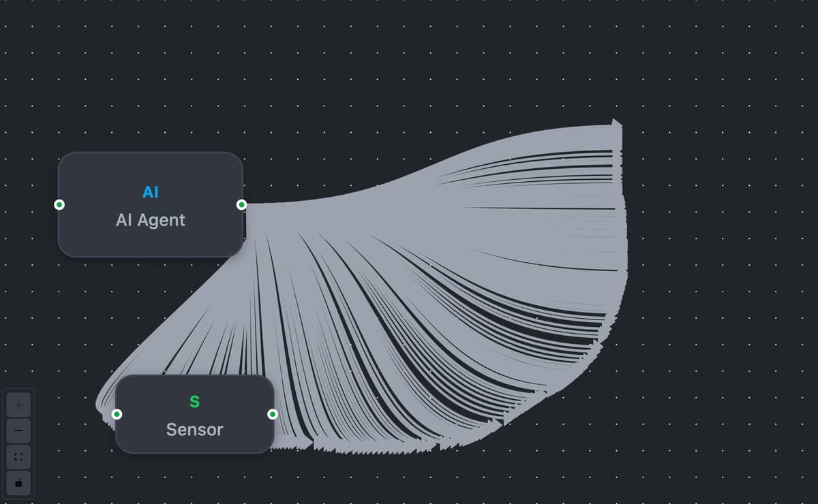Viewport: 818px width, 504px height.
Task: Click the "AI Agent" text label
Action: [150, 220]
